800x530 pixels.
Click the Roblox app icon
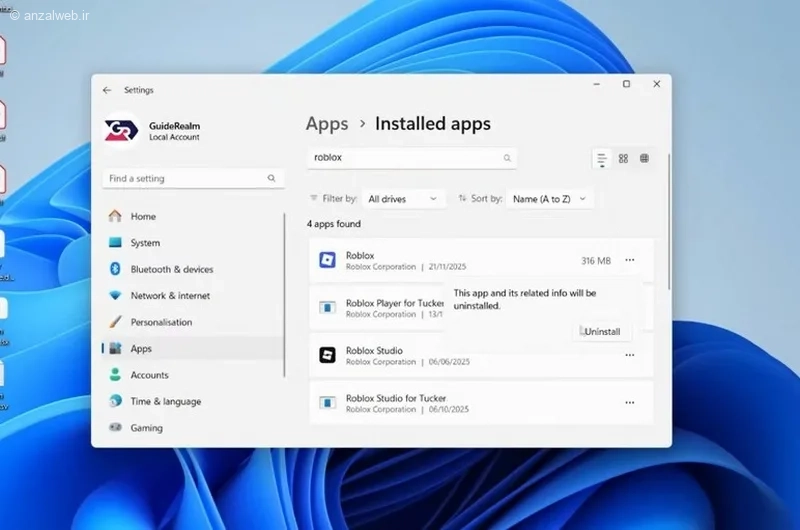327,260
